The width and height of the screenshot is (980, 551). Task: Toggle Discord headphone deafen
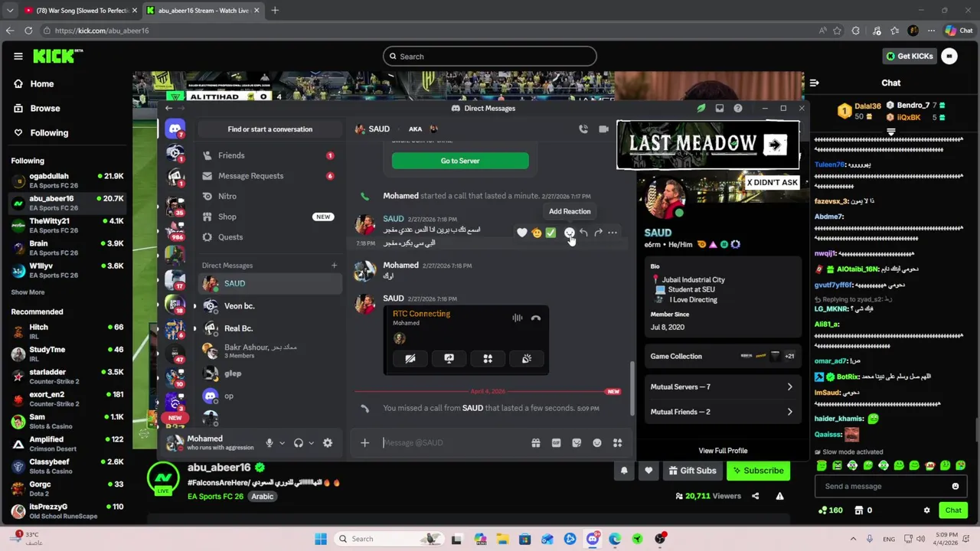[299, 442]
